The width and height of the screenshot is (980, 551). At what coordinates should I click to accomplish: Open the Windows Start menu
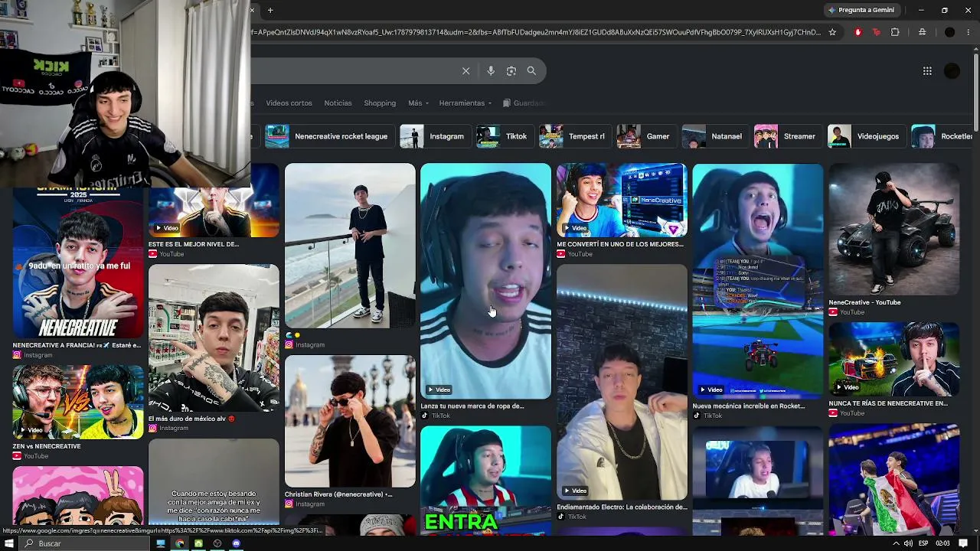point(10,543)
